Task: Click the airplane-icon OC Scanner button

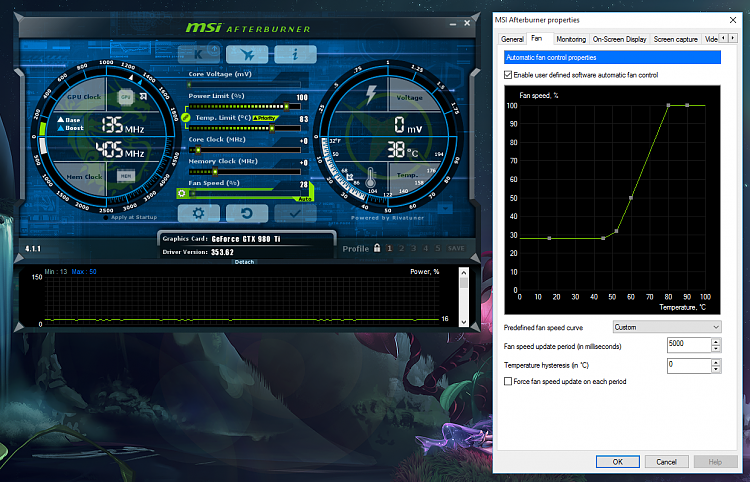Action: 247,55
